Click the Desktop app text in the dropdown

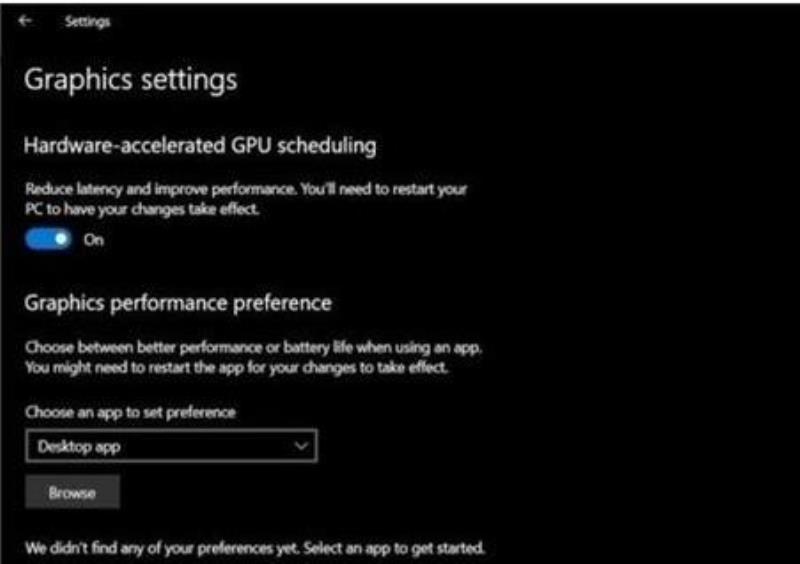coord(79,447)
